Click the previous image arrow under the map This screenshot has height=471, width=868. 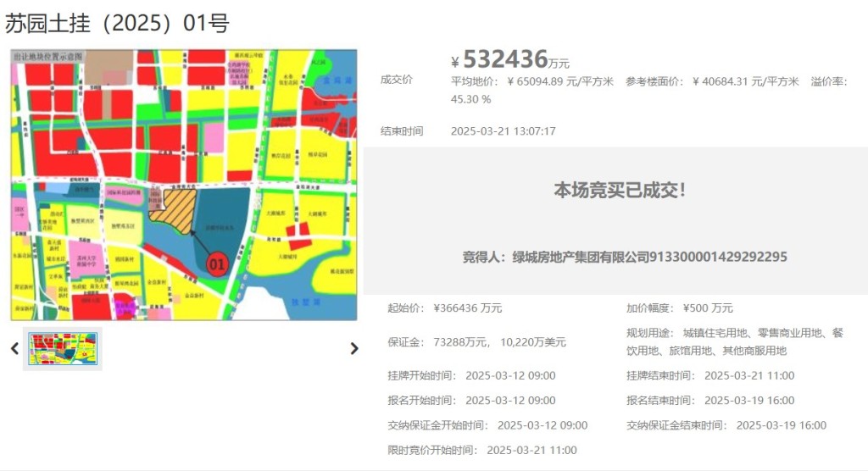click(x=14, y=348)
